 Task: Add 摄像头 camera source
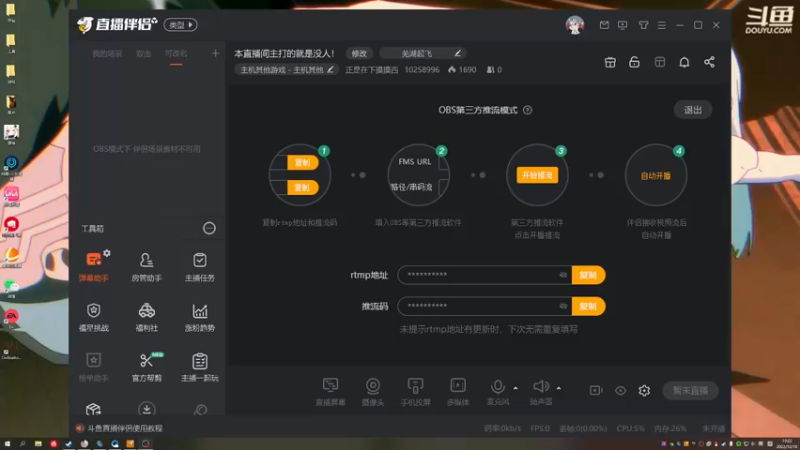(x=373, y=391)
